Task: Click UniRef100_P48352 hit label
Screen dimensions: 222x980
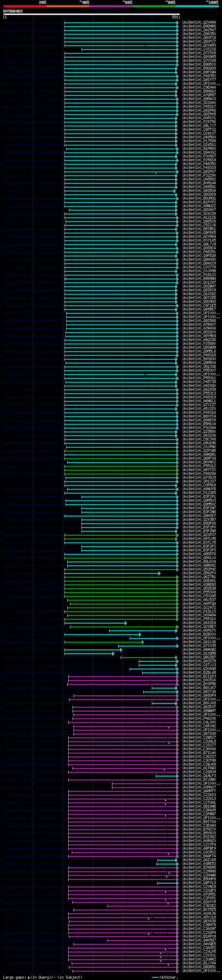Action: [x=199, y=76]
